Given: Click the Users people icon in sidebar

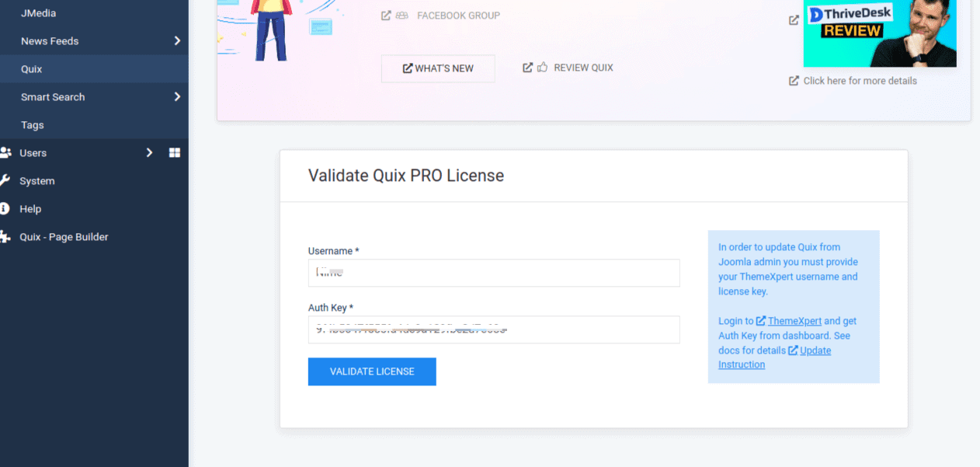Looking at the screenshot, I should pyautogui.click(x=5, y=153).
